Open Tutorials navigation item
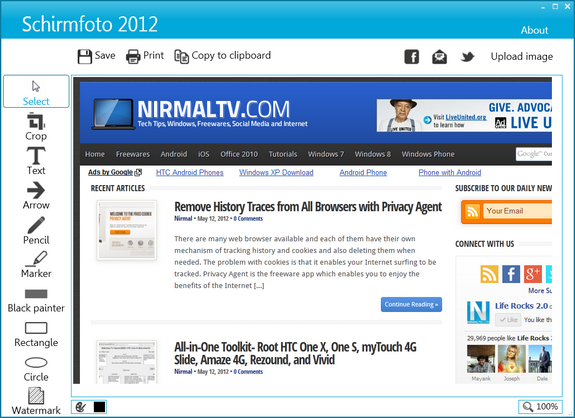 [283, 154]
